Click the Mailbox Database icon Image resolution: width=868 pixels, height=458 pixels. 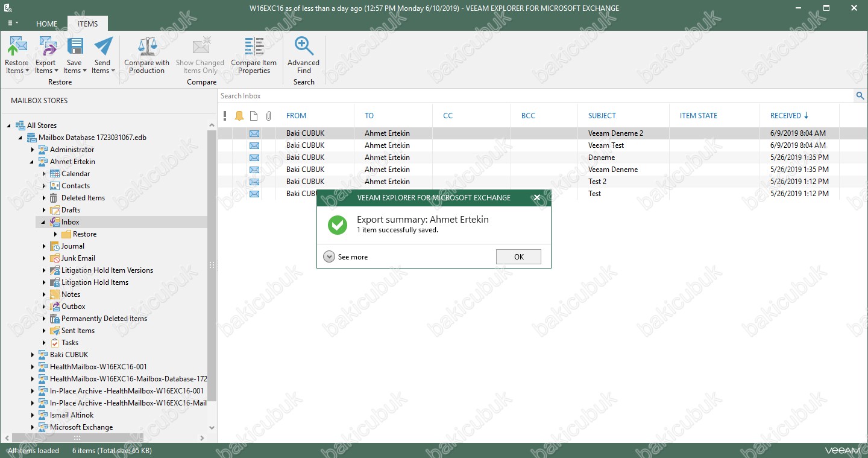coord(32,138)
